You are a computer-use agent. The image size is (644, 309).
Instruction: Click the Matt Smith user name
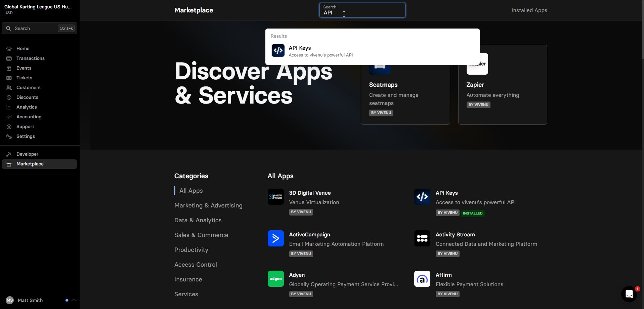coord(30,300)
